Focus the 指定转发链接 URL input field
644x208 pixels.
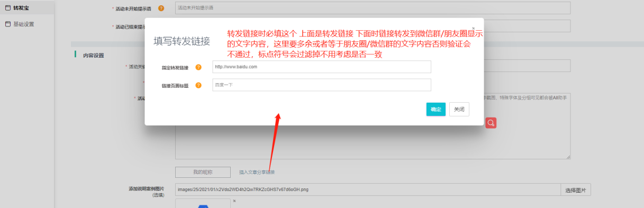(x=322, y=67)
